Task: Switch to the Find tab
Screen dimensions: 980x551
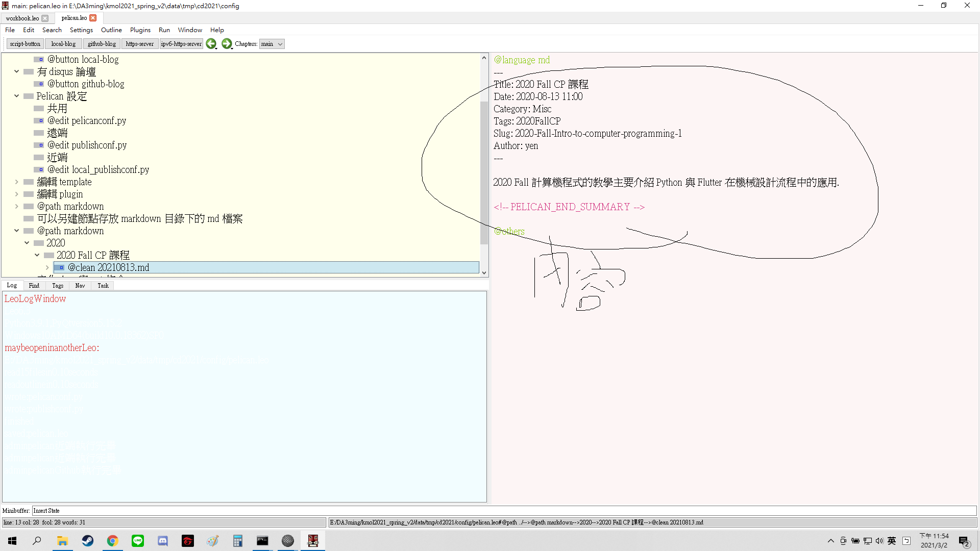Action: pyautogui.click(x=34, y=286)
